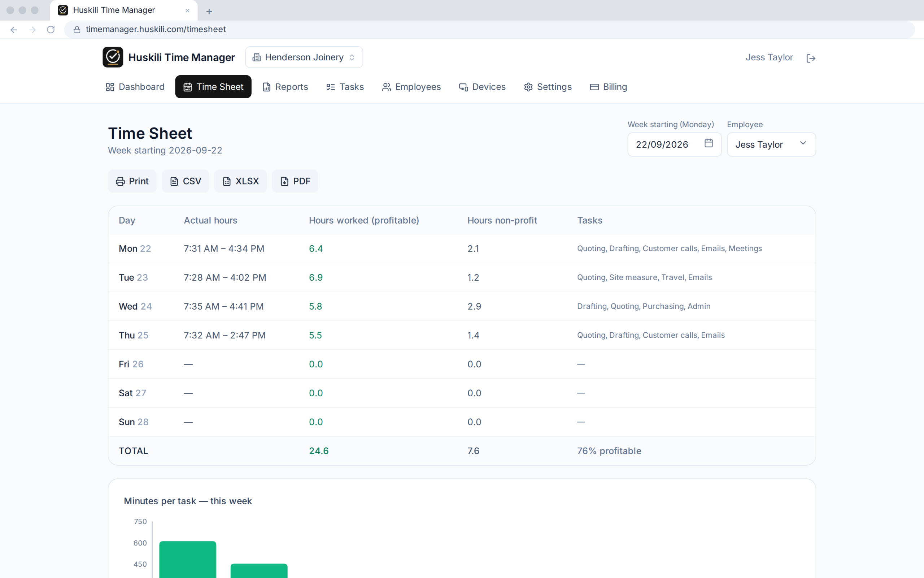Click the Billing card icon
Viewport: 924px width, 578px height.
click(594, 87)
